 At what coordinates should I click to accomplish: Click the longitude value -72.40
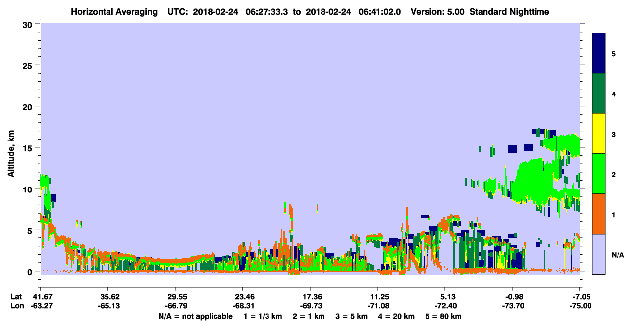445,306
